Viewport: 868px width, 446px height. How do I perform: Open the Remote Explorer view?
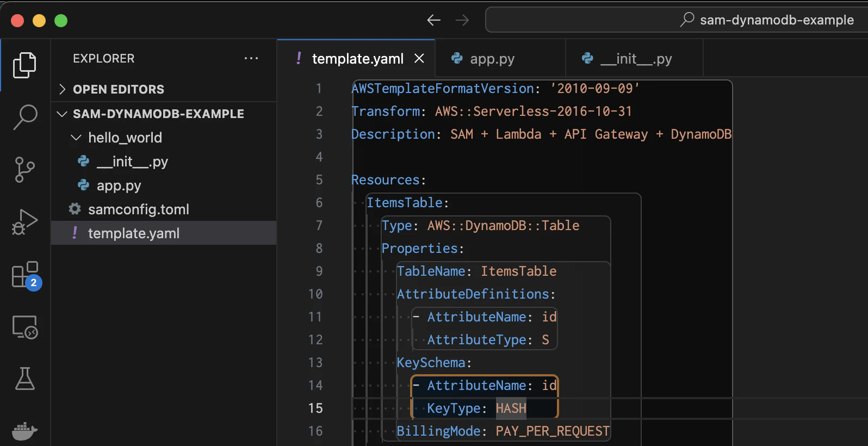(x=24, y=327)
